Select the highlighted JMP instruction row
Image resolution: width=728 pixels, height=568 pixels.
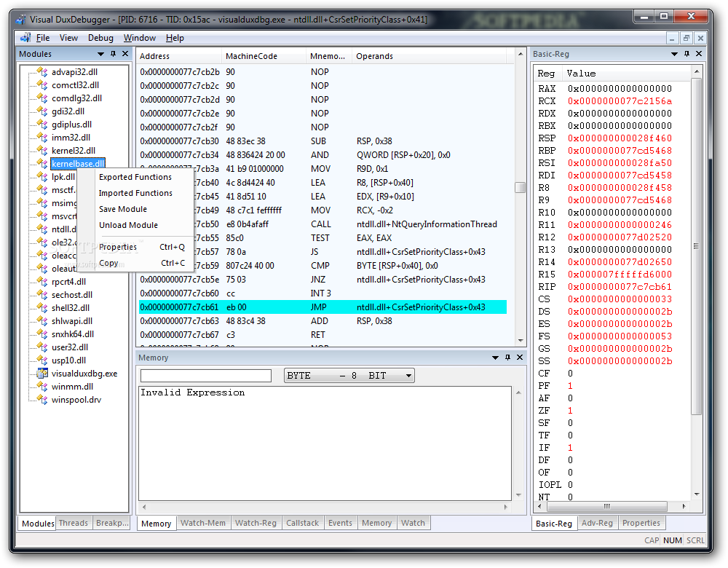323,307
